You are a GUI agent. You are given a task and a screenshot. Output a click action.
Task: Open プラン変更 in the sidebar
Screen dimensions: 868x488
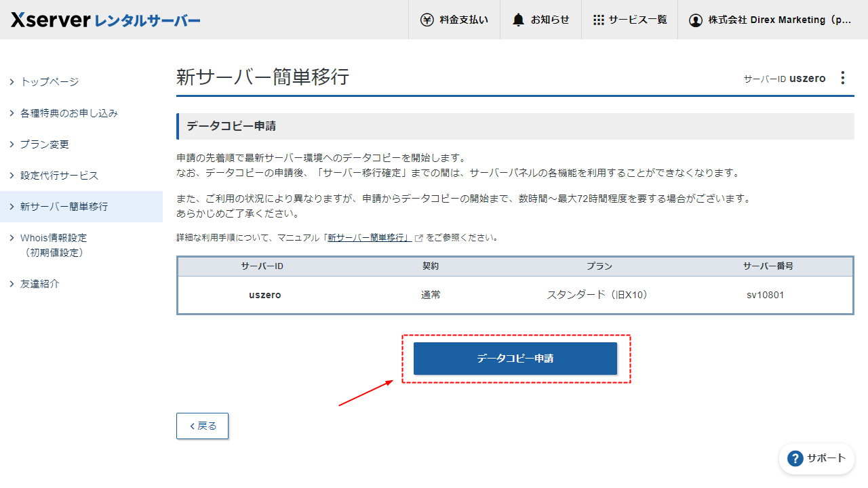[x=81, y=144]
